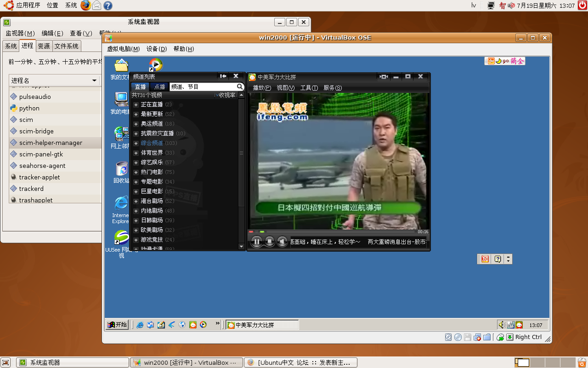
Task: Expand 正在直播 channel category
Action: [x=136, y=105]
